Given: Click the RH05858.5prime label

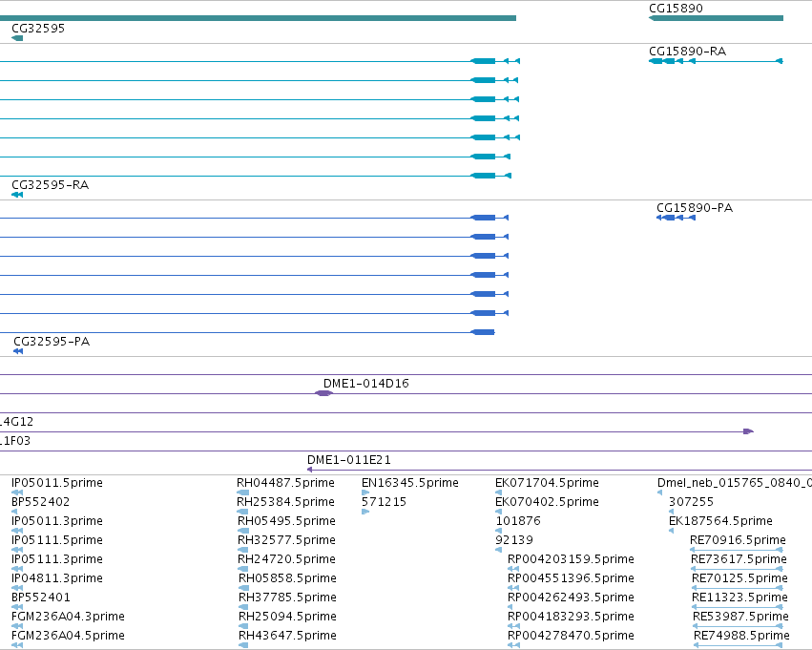Looking at the screenshot, I should [288, 578].
